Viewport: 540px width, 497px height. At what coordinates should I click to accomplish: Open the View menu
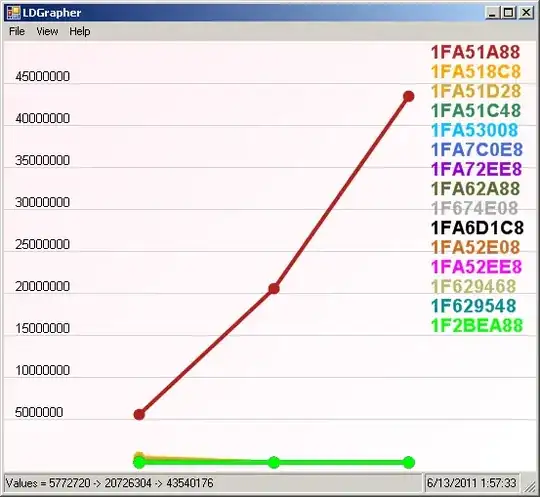(x=47, y=31)
